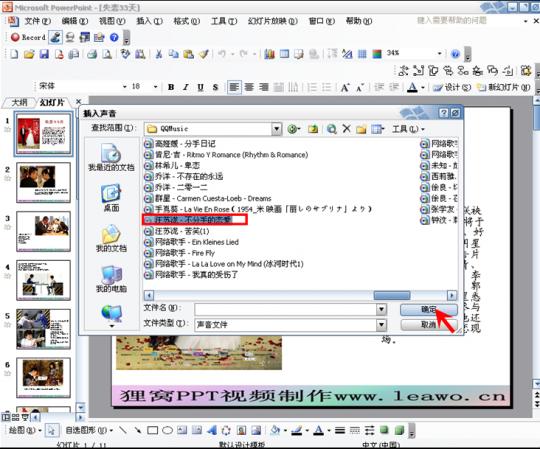
Task: Click the file list horizontal scrollbar thumb
Action: pos(392,295)
